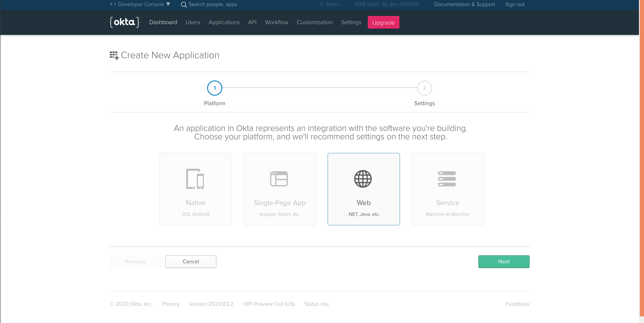
Task: Click the Create New Application grid icon
Action: click(x=114, y=55)
